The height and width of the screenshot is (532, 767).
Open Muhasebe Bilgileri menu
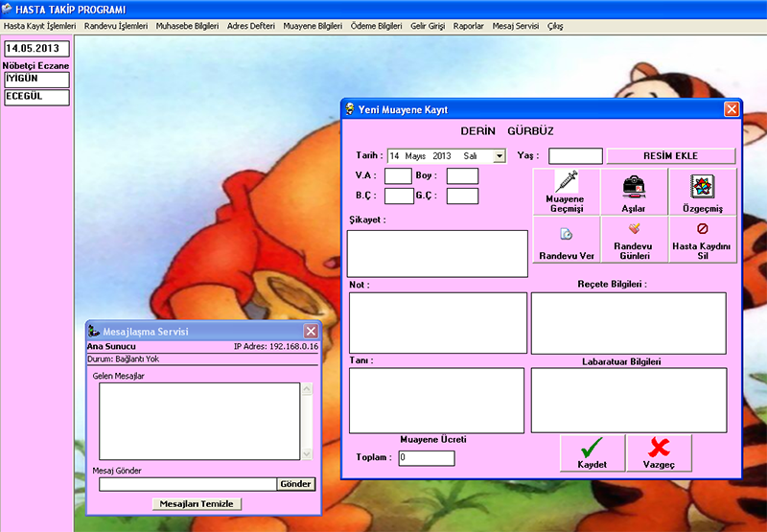[187, 26]
